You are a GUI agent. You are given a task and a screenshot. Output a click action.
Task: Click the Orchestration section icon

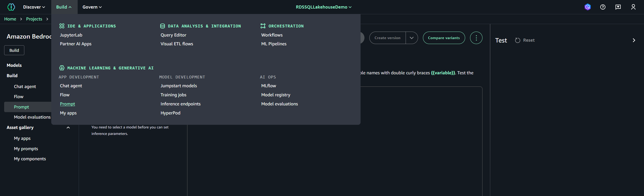click(263, 26)
